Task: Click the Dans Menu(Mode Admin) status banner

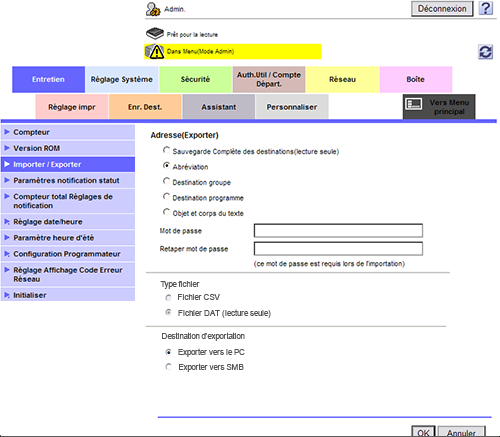Action: tap(233, 52)
